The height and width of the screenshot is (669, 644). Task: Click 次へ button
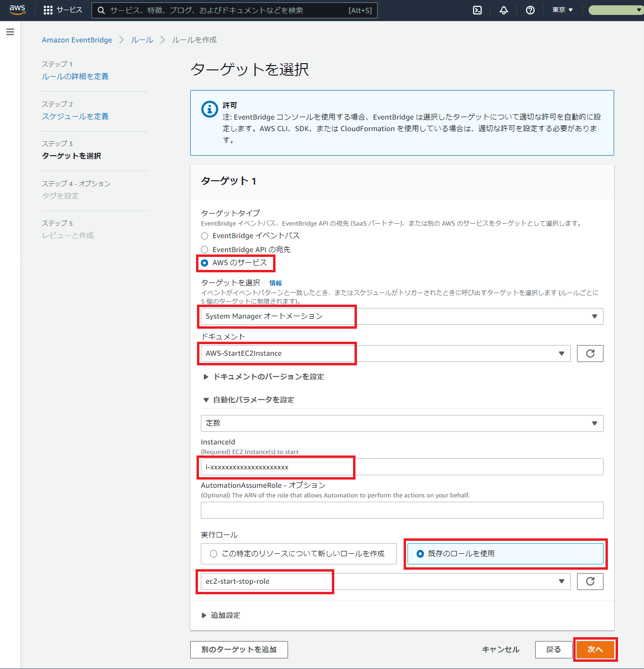point(595,649)
